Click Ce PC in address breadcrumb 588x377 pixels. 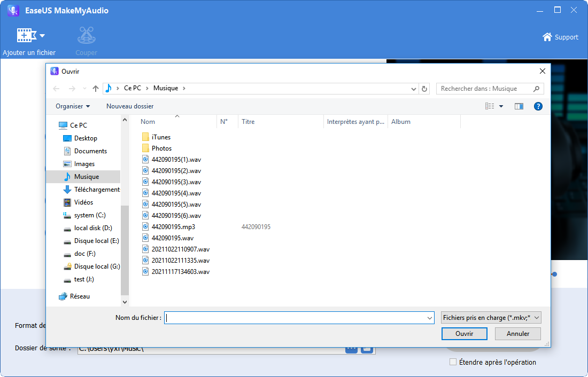pos(133,89)
